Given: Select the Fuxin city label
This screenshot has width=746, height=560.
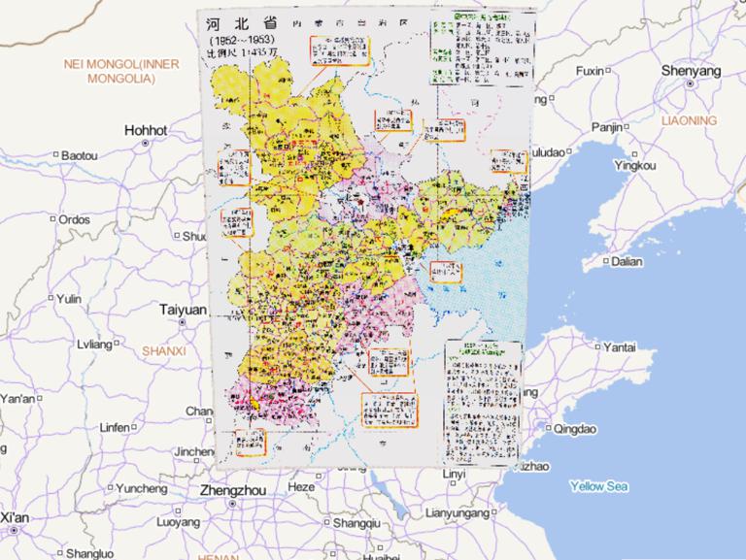Looking at the screenshot, I should [590, 71].
